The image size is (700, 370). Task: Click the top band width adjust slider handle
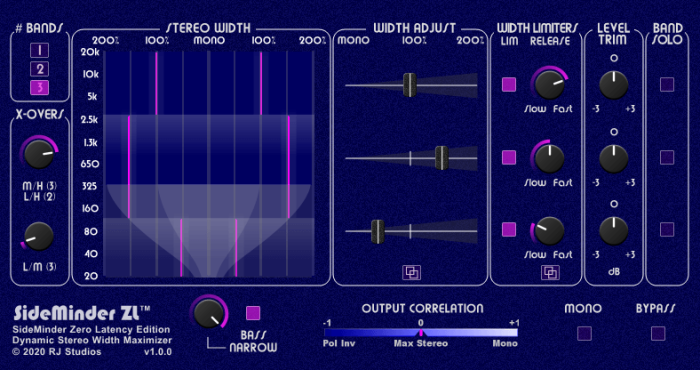pyautogui.click(x=410, y=85)
